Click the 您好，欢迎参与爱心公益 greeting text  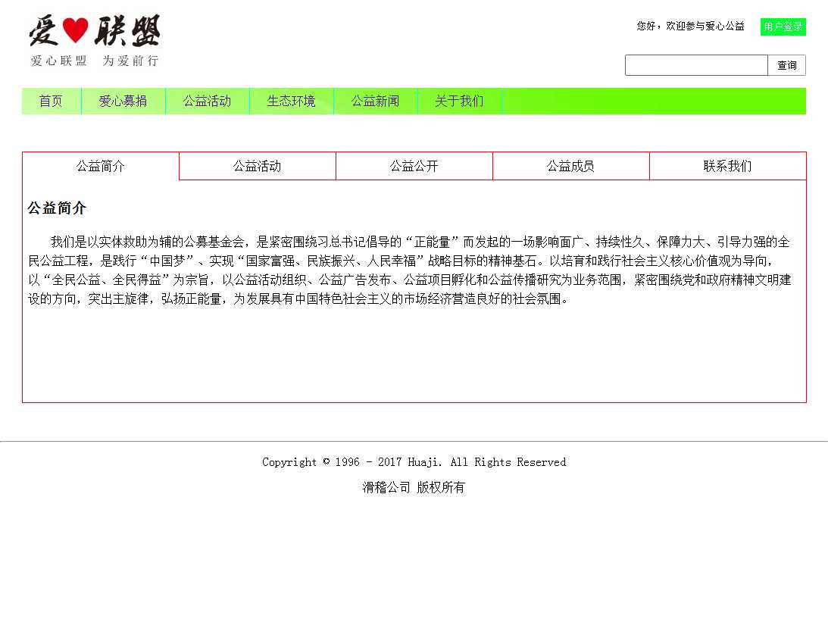tap(690, 27)
